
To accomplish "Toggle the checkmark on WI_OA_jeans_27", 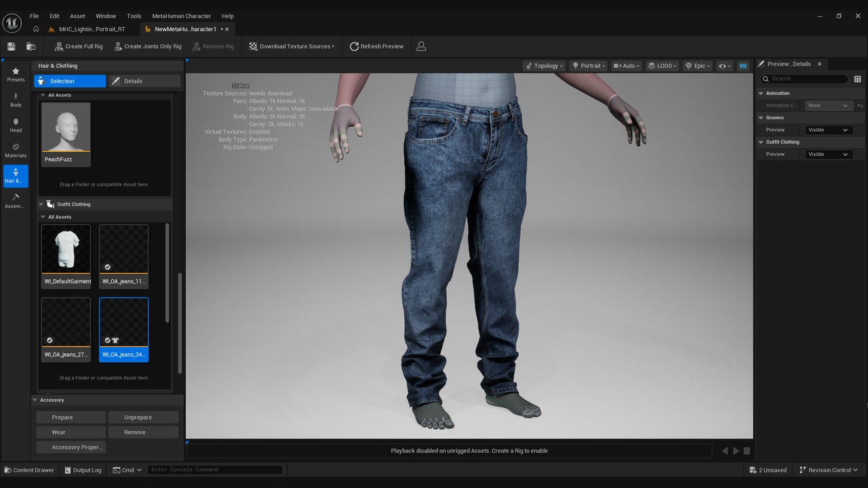I will 50,340.
